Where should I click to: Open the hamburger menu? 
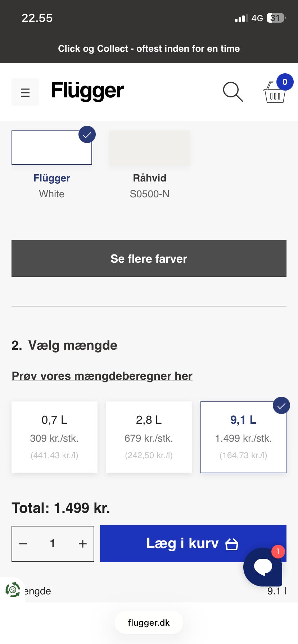tap(25, 92)
